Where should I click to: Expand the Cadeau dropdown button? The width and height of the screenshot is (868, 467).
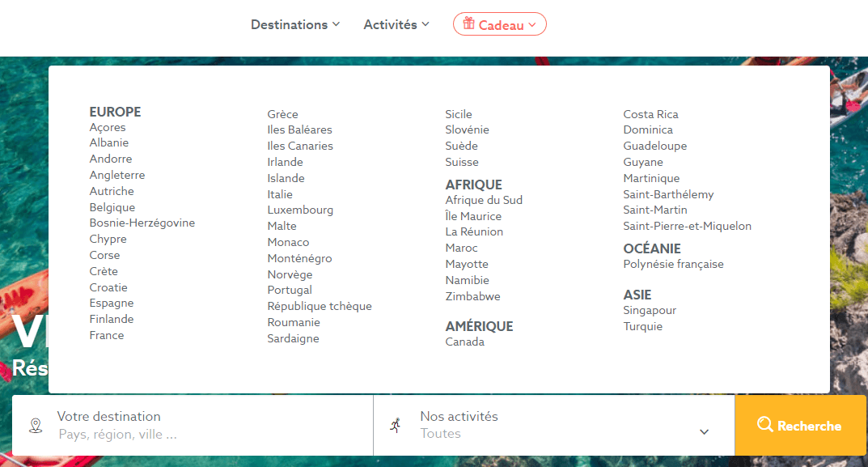coord(500,24)
